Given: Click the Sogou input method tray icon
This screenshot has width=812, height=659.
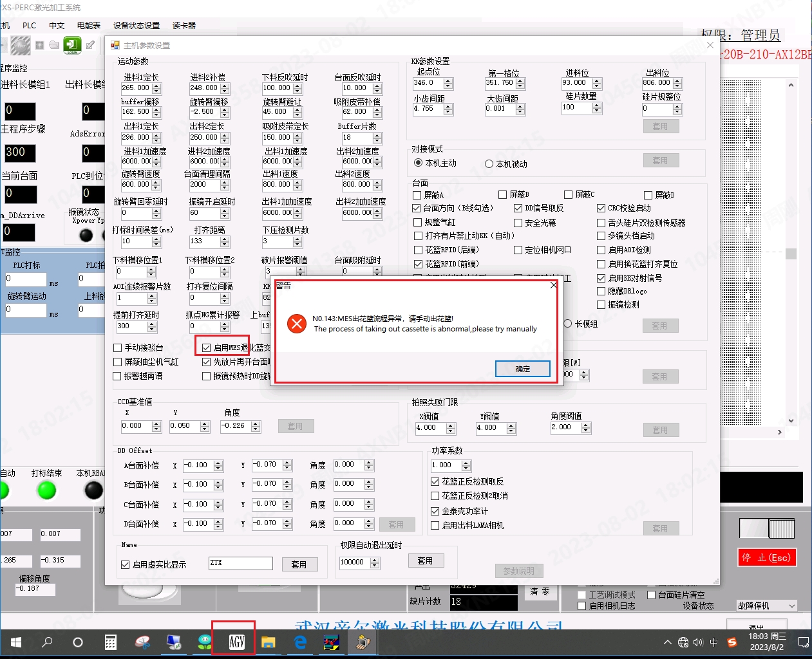Looking at the screenshot, I should coord(732,642).
